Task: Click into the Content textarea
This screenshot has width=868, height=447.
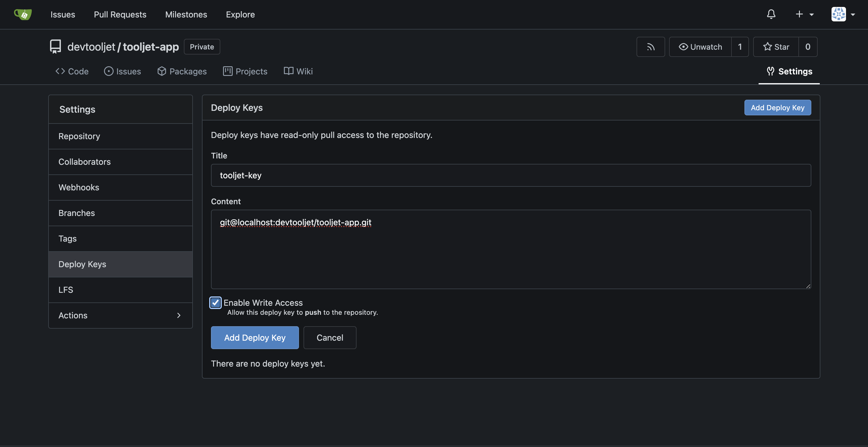Action: point(511,256)
